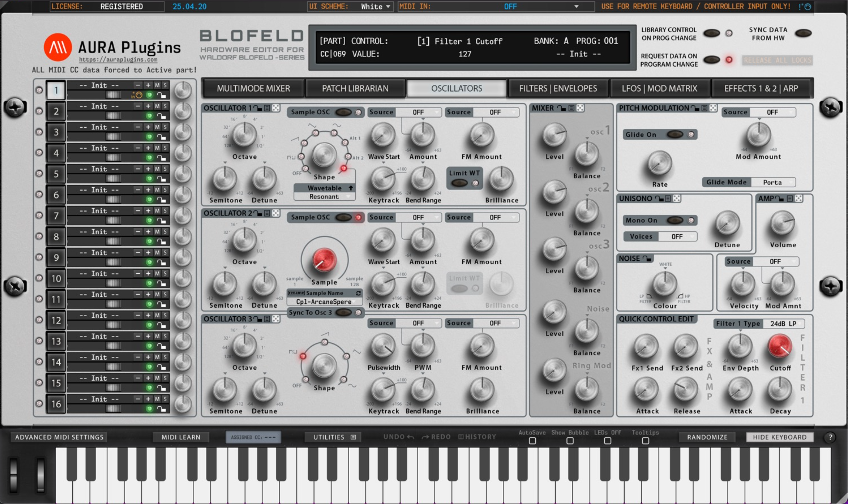Enable the Glide On toggle

pos(675,134)
